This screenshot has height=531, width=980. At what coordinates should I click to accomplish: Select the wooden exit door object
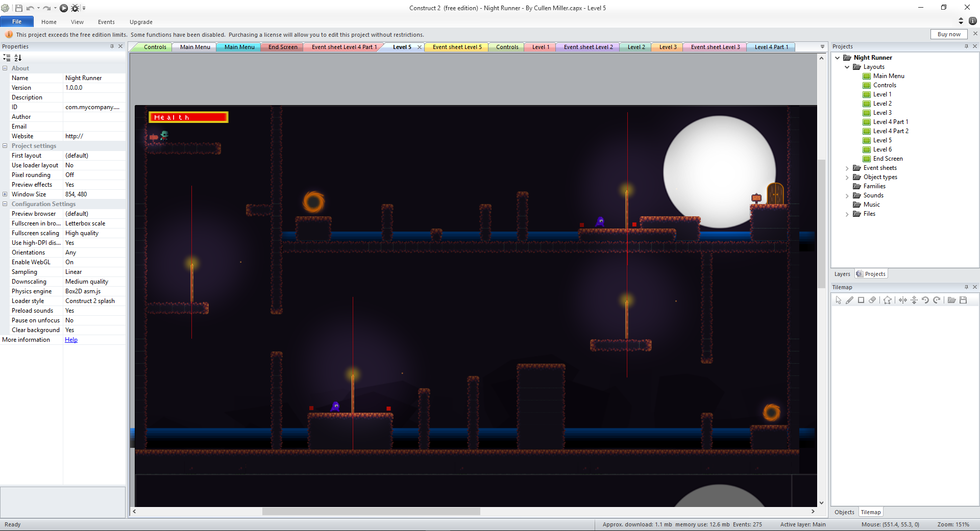775,193
